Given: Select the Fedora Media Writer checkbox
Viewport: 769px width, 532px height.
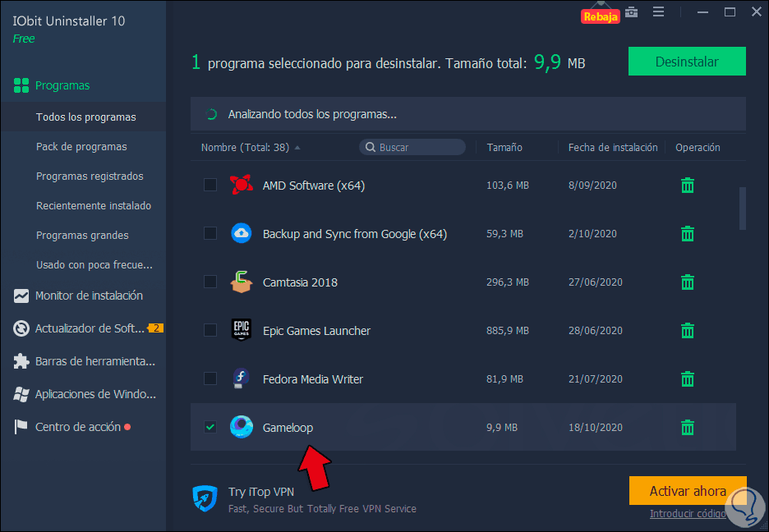Looking at the screenshot, I should coord(210,378).
